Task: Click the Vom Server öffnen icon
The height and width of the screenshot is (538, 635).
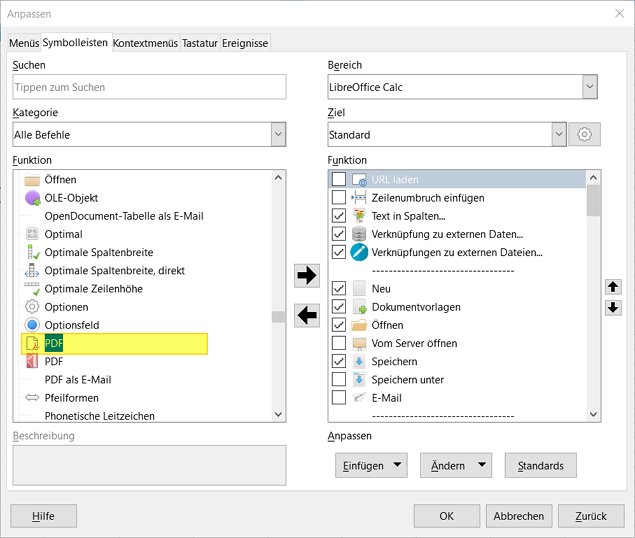Action: [x=359, y=343]
